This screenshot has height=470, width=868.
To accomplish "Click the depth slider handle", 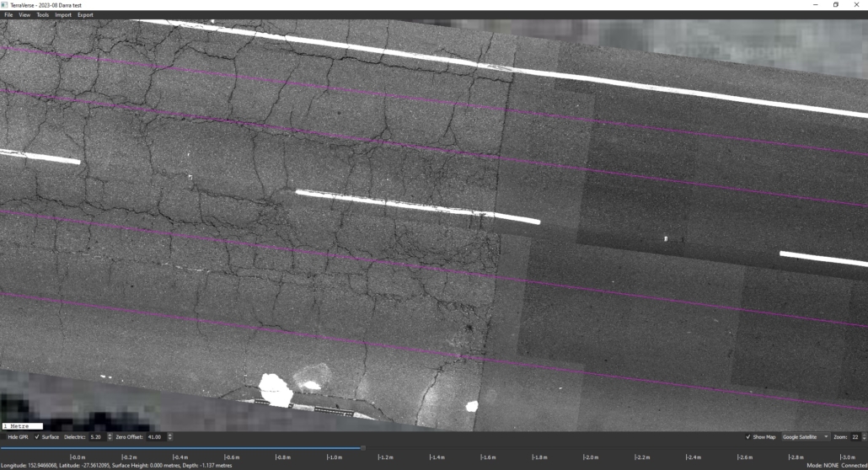I will [x=363, y=448].
